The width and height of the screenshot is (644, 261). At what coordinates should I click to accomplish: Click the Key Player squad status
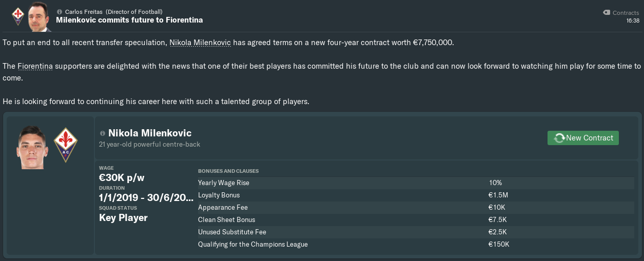pyautogui.click(x=123, y=218)
